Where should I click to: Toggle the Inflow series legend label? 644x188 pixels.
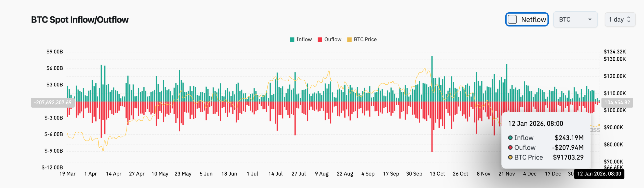point(304,39)
